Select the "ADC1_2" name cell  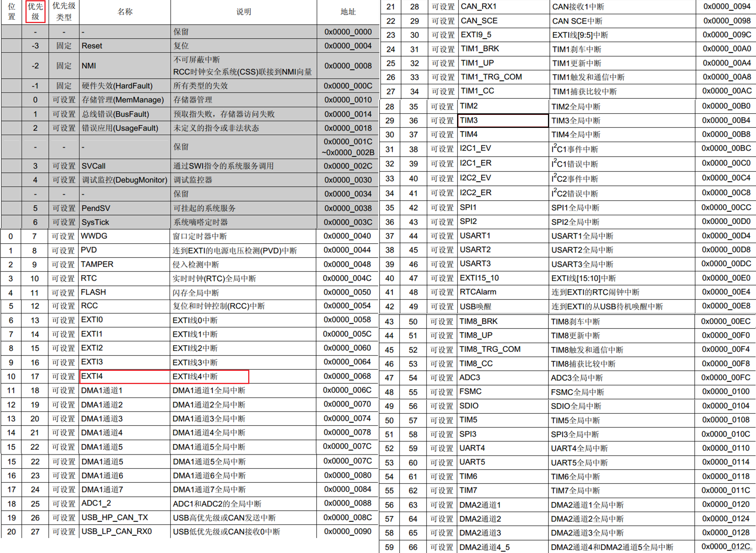click(125, 504)
